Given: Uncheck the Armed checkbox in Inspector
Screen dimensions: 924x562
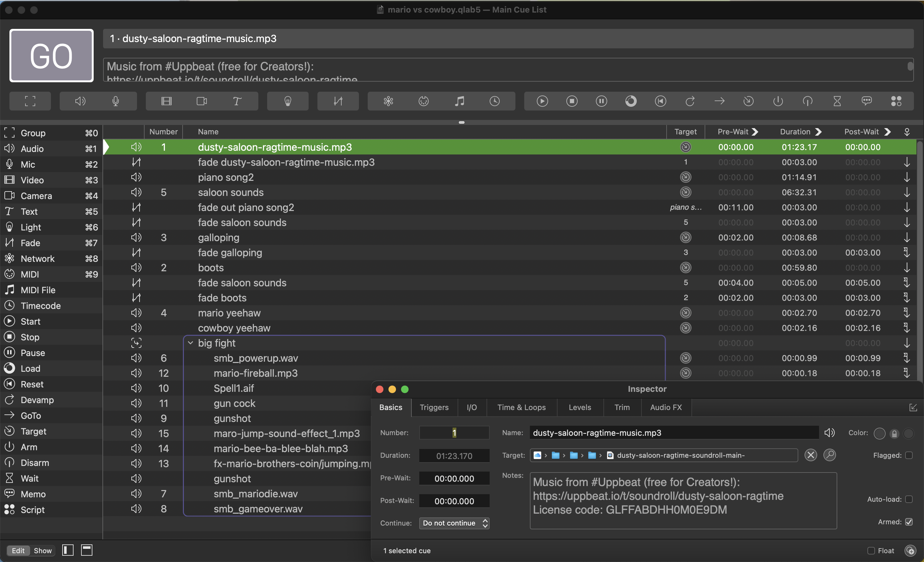Looking at the screenshot, I should [x=909, y=522].
